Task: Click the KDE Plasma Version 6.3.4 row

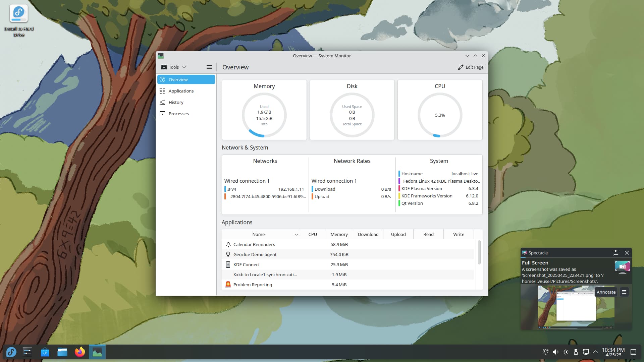Action: coord(438,188)
